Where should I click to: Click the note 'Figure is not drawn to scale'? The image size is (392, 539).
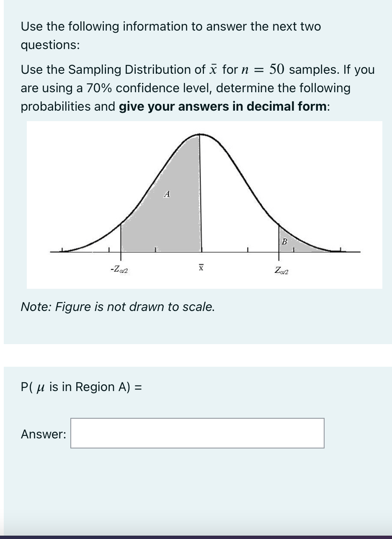click(117, 306)
